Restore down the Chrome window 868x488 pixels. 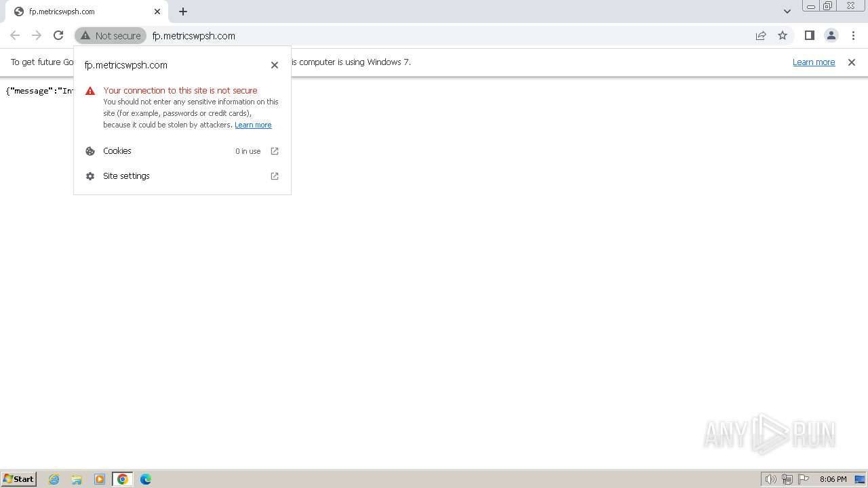tap(828, 6)
